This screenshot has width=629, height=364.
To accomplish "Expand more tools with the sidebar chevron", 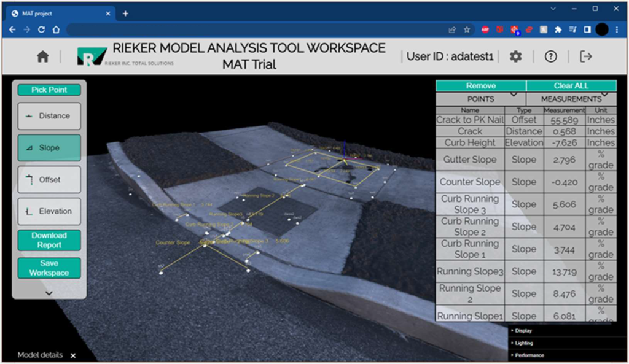I will pyautogui.click(x=49, y=293).
